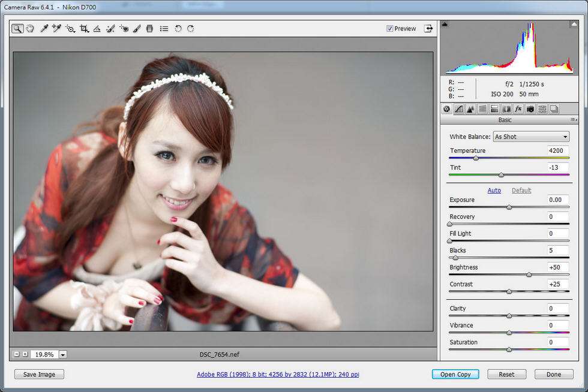The width and height of the screenshot is (588, 392).
Task: Choose the Straighten tool
Action: point(97,29)
